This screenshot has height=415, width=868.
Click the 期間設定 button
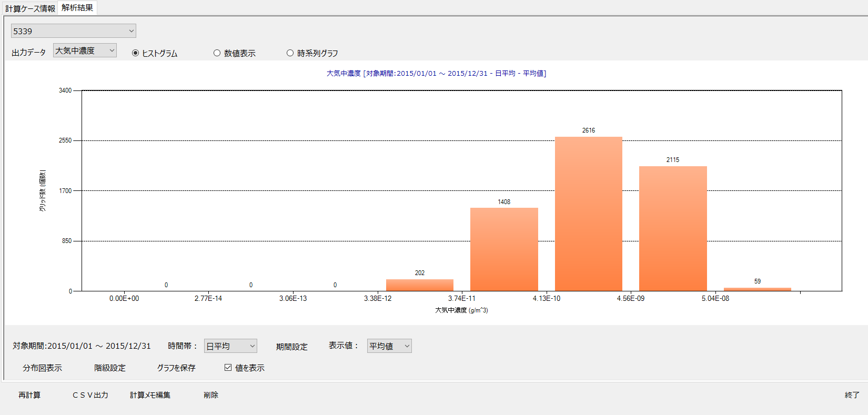pyautogui.click(x=292, y=347)
